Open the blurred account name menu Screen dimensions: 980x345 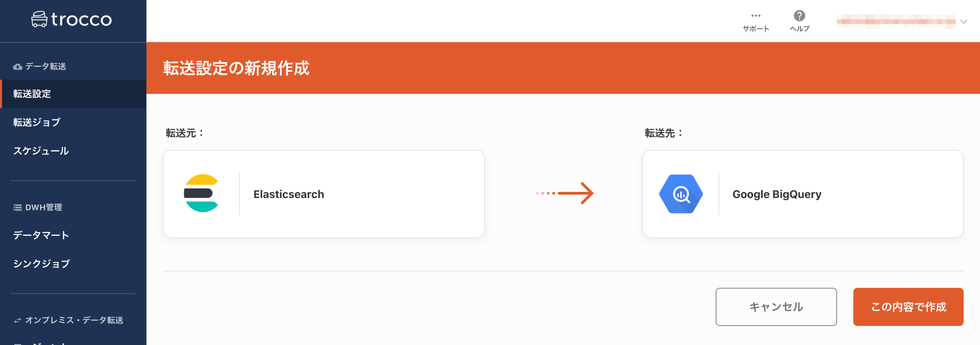click(x=896, y=21)
